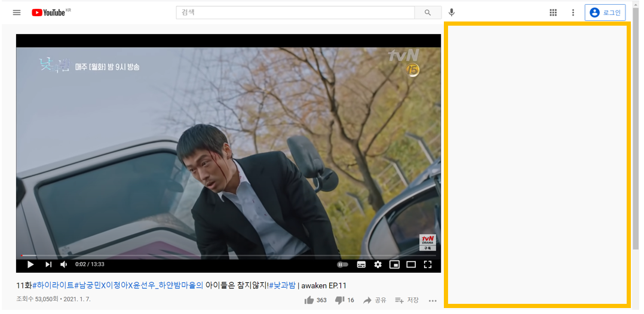
Task: Play the video
Action: [30, 264]
